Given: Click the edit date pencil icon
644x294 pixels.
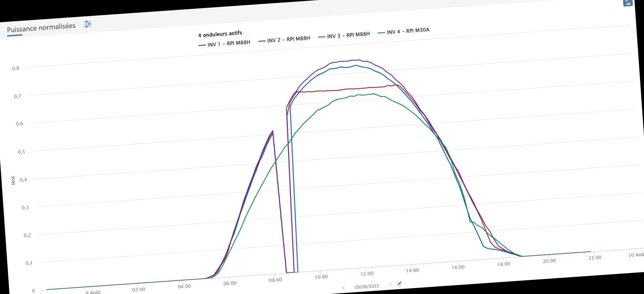Looking at the screenshot, I should coord(399,284).
